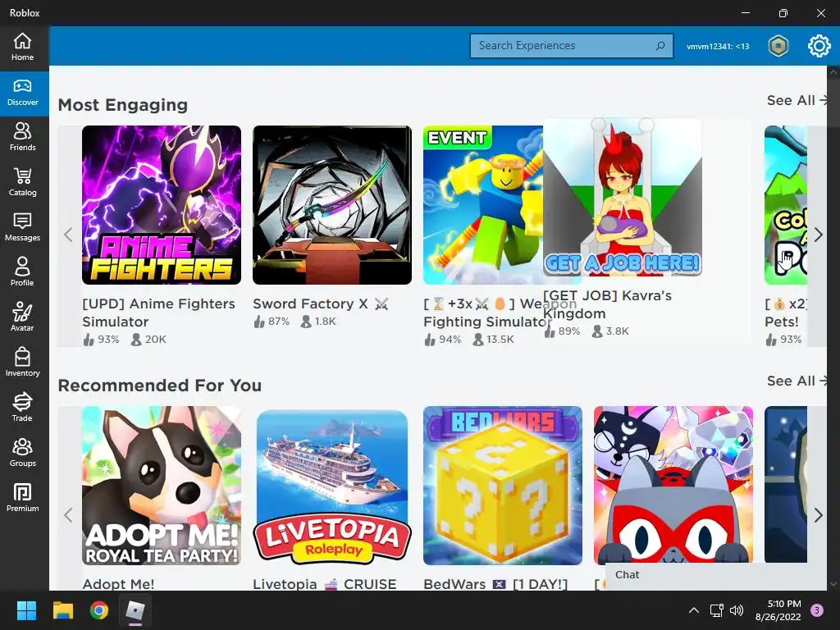Image resolution: width=840 pixels, height=630 pixels.
Task: Open the settings gear icon
Action: coord(819,46)
